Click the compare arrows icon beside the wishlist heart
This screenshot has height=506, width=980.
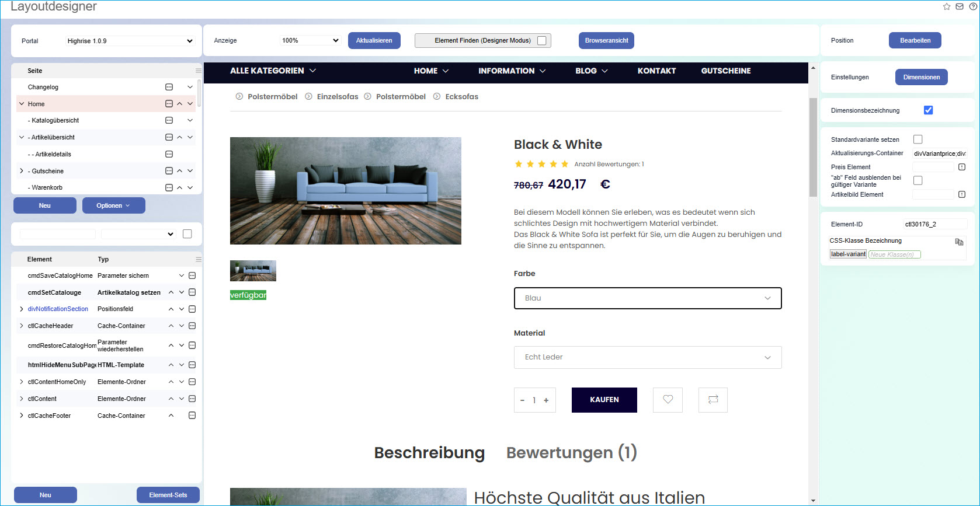[713, 400]
